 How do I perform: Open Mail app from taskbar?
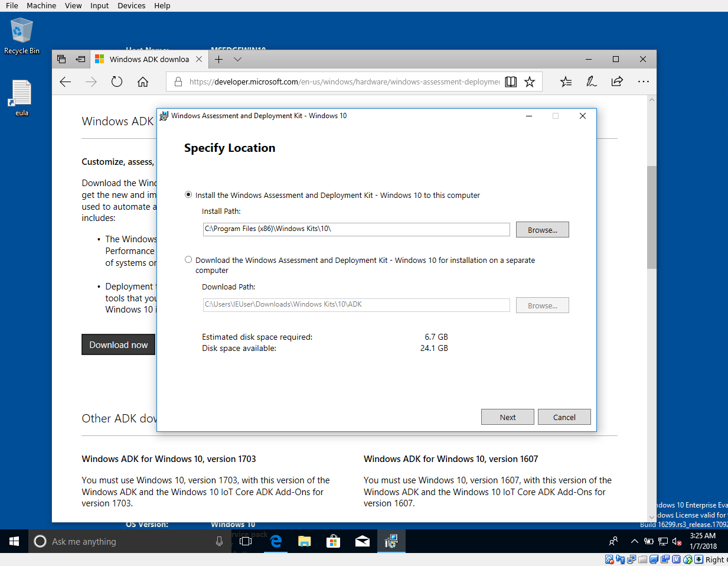pos(362,541)
